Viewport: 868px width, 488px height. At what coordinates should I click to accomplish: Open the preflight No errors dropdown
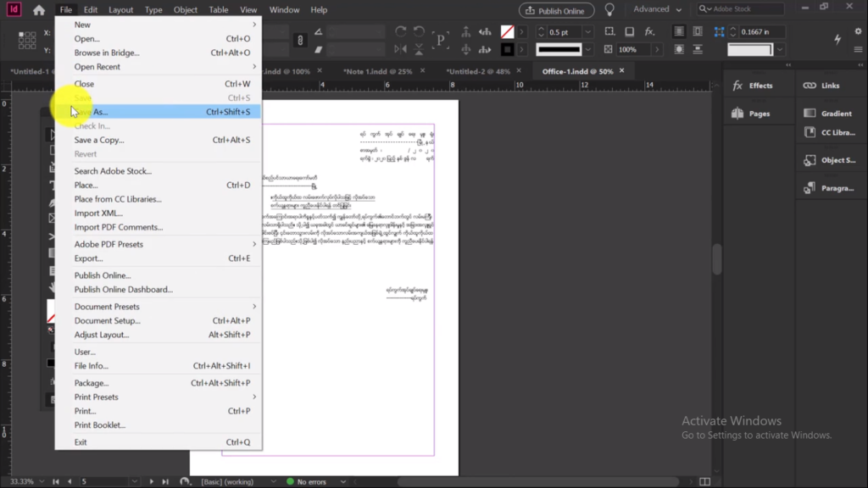tap(343, 482)
